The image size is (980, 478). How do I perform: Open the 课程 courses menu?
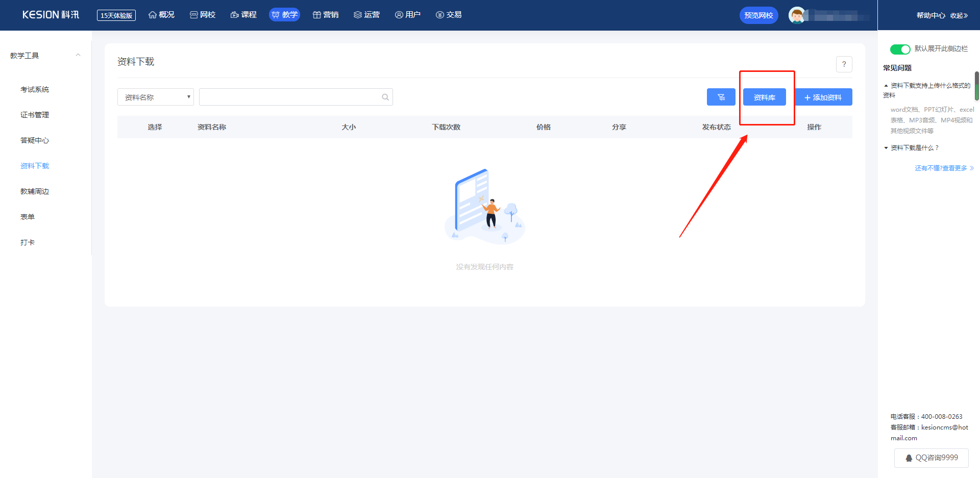(243, 15)
